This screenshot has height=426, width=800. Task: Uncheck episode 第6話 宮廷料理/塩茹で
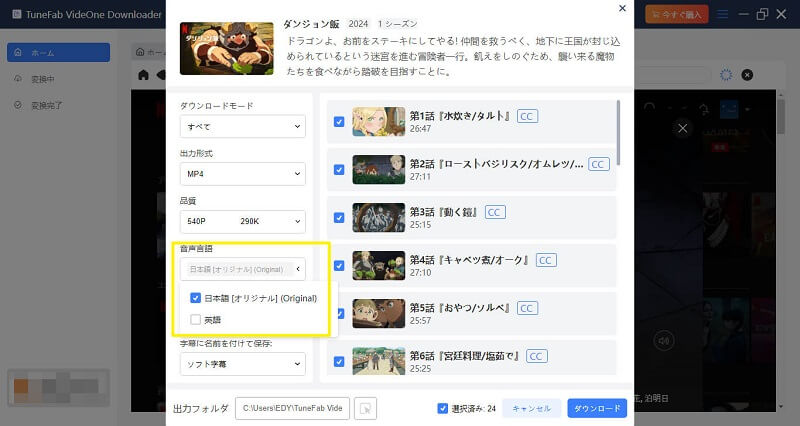pos(339,362)
